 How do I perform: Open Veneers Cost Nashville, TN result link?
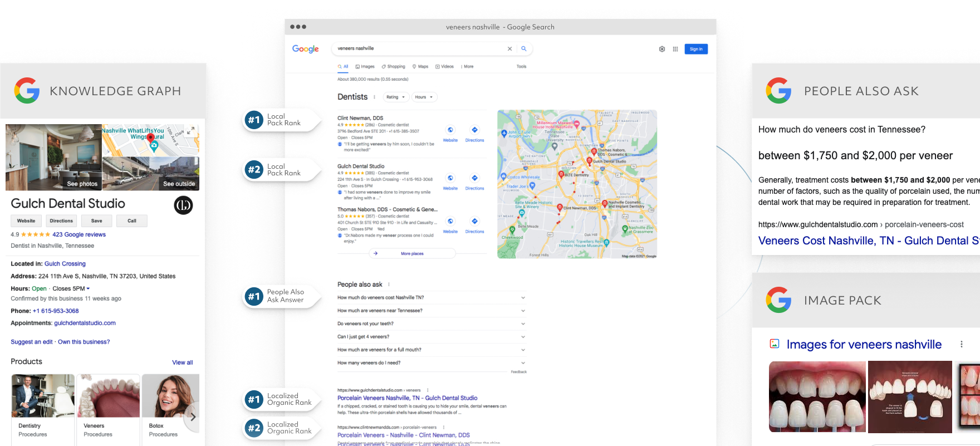[869, 241]
